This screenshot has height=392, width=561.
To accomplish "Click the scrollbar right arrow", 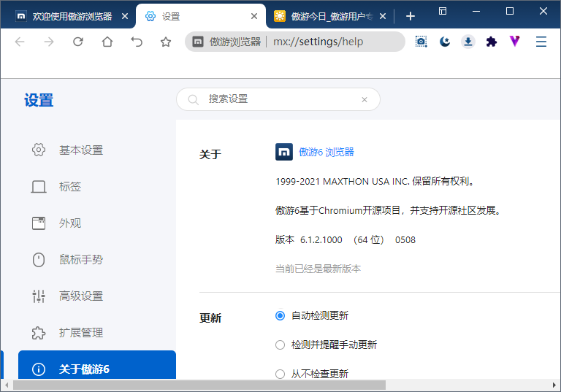I will click(x=554, y=385).
